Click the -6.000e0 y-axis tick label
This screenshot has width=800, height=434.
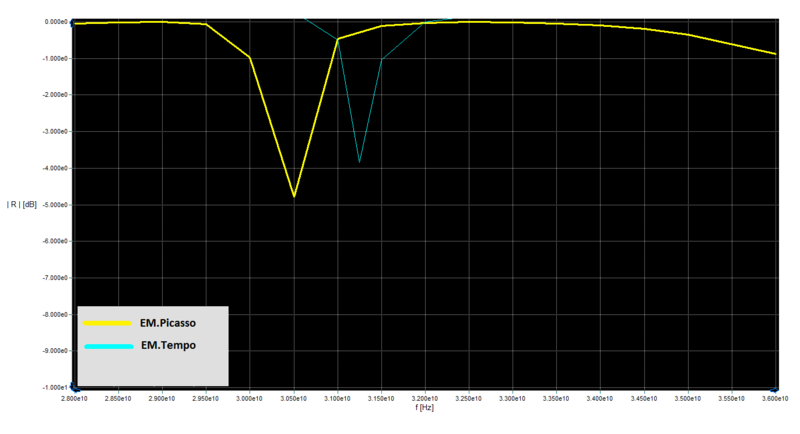click(55, 241)
